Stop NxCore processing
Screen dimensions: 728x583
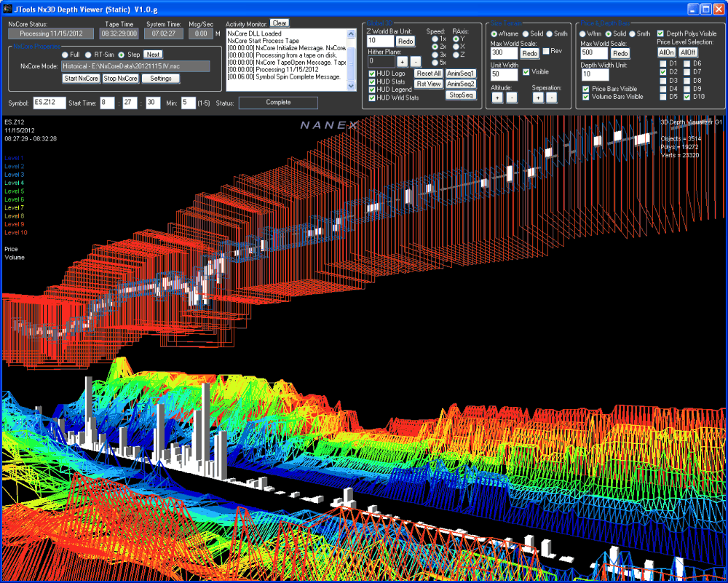(x=120, y=79)
